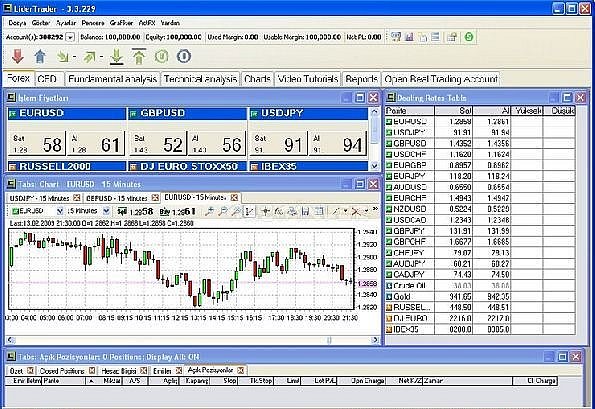Close the USDJPY - 15 Minutes chart tab

click(77, 198)
